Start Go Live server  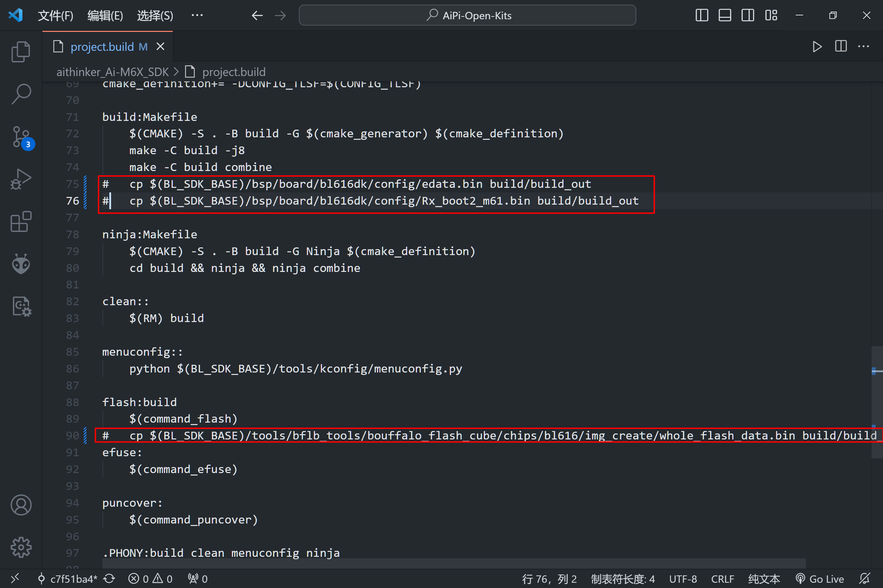click(820, 579)
